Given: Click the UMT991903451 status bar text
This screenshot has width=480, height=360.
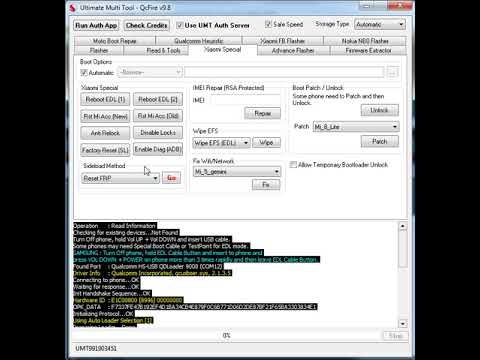Looking at the screenshot, I should point(96,348).
